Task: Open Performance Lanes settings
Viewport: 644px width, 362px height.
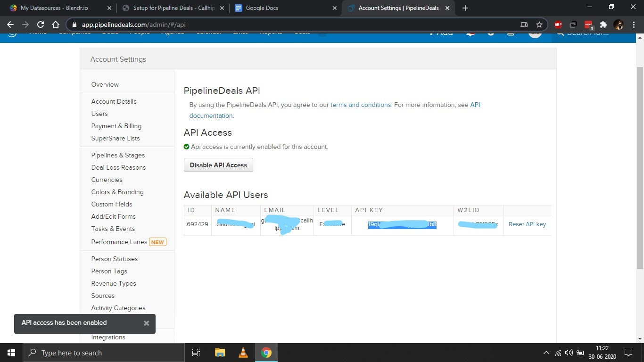Action: tap(119, 242)
